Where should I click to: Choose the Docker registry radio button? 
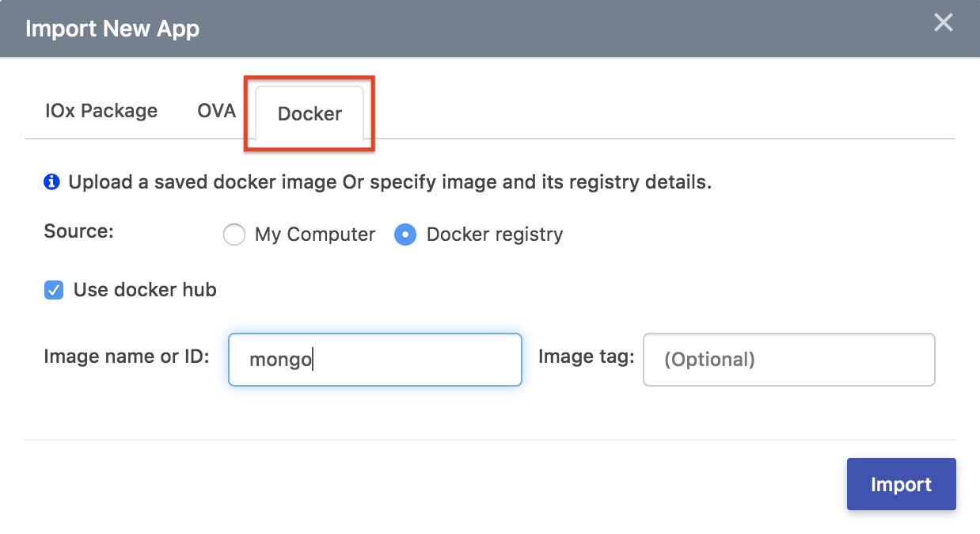point(405,235)
